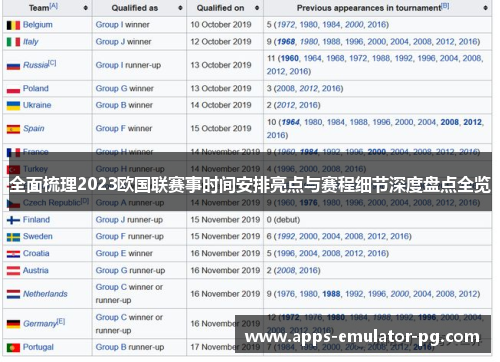The image size is (500, 362).
Task: Open the Portugal team link
Action: [38, 347]
